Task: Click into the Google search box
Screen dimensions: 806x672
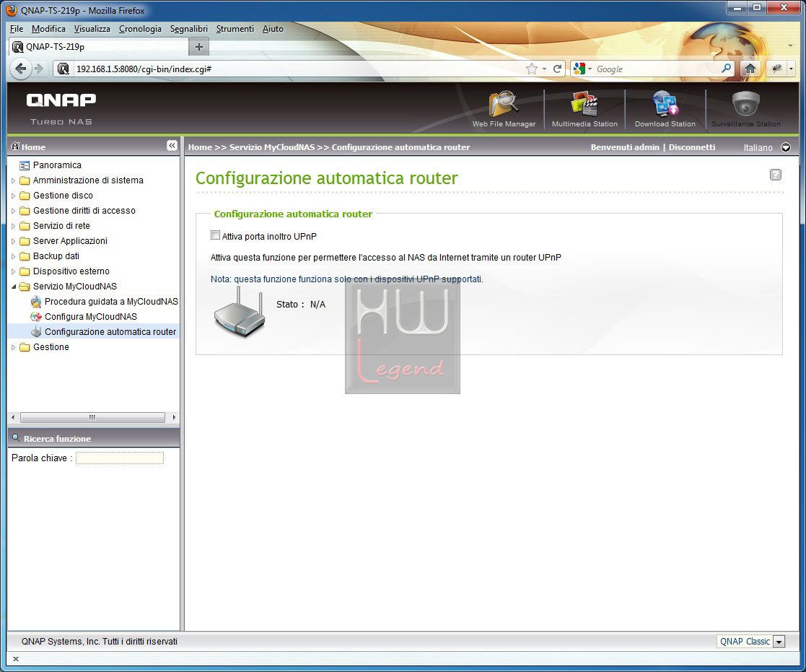Action: pos(657,69)
